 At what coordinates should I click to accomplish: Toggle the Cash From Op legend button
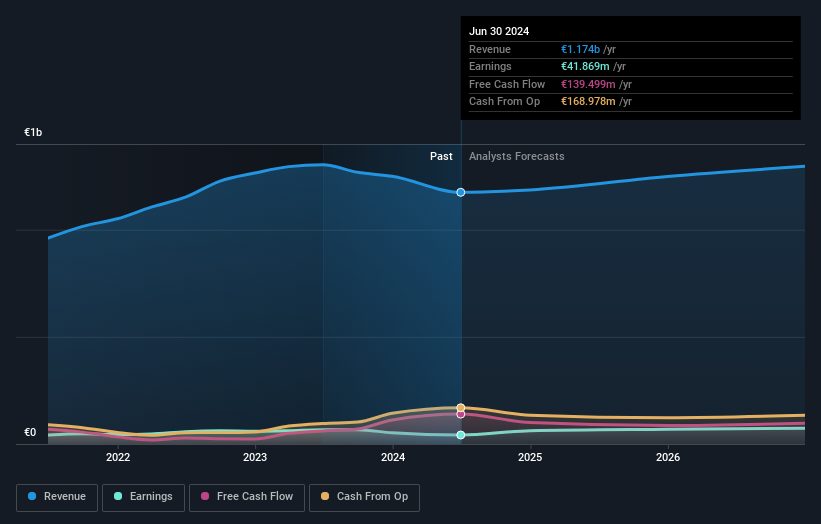tap(364, 497)
